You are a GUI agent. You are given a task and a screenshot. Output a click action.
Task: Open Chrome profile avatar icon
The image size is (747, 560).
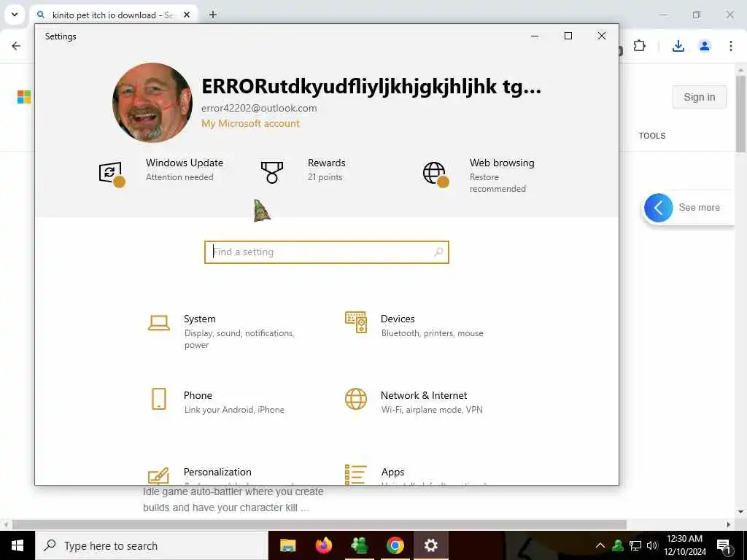(x=704, y=46)
